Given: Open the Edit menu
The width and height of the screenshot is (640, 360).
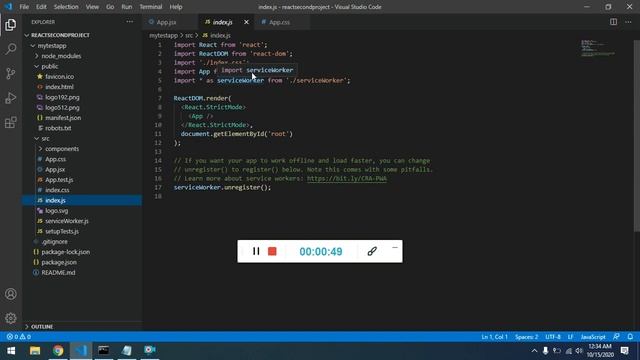Looking at the screenshot, I should click(41, 7).
